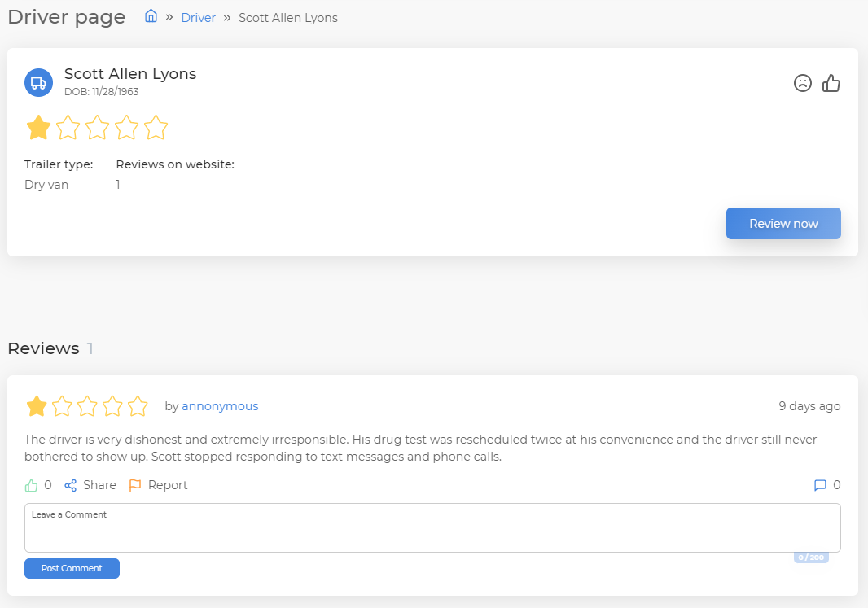Click the second star in review rating
This screenshot has height=608, width=868.
click(62, 406)
